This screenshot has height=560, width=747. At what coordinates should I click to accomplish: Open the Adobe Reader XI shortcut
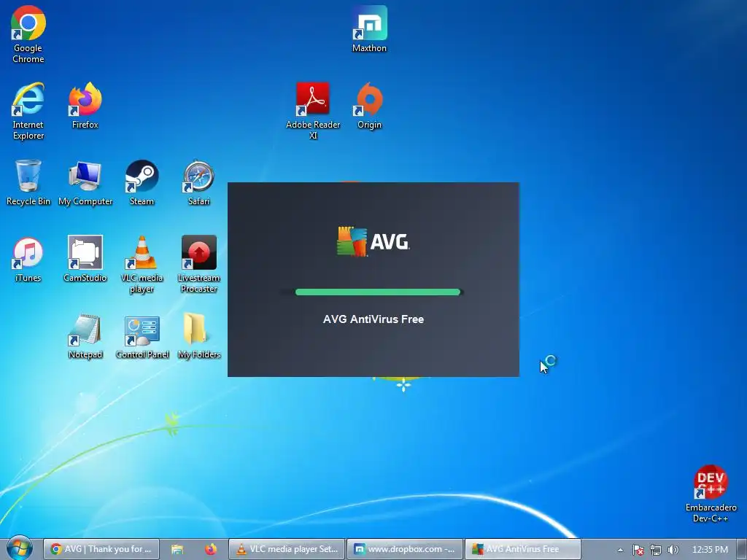tap(313, 111)
